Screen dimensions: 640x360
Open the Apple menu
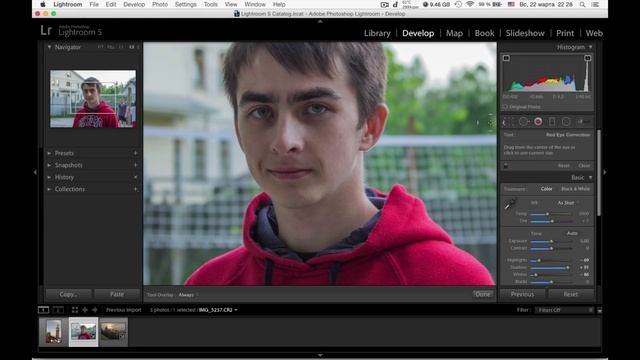(x=43, y=4)
